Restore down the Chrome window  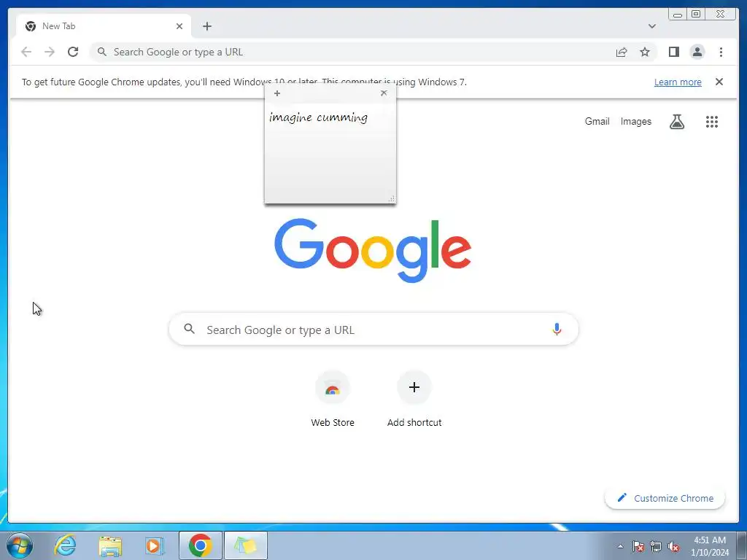[696, 14]
